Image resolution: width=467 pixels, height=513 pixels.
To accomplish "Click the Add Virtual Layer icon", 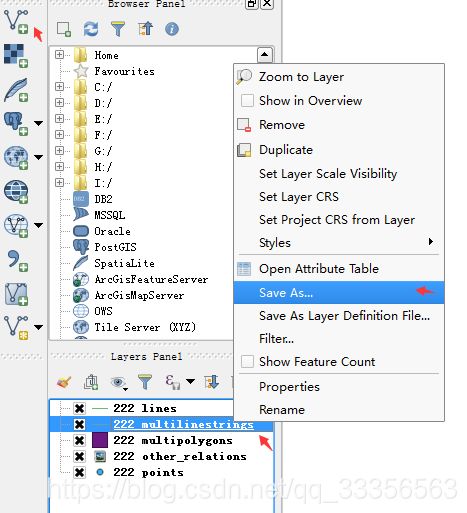I will tap(16, 294).
